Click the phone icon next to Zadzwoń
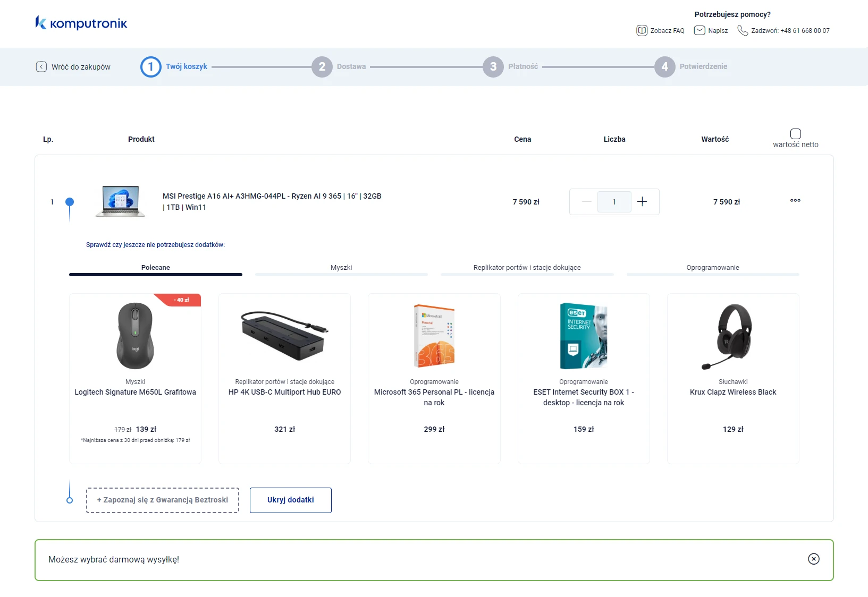 pyautogui.click(x=743, y=30)
